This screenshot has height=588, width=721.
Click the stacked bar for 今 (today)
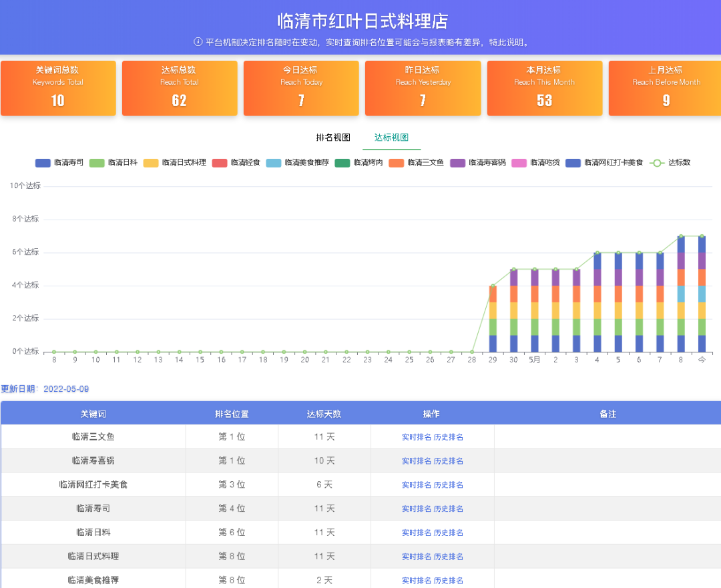(x=702, y=294)
